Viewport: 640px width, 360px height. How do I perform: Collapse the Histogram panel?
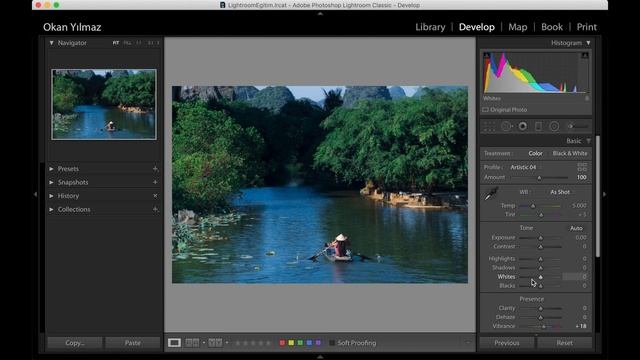tap(588, 43)
